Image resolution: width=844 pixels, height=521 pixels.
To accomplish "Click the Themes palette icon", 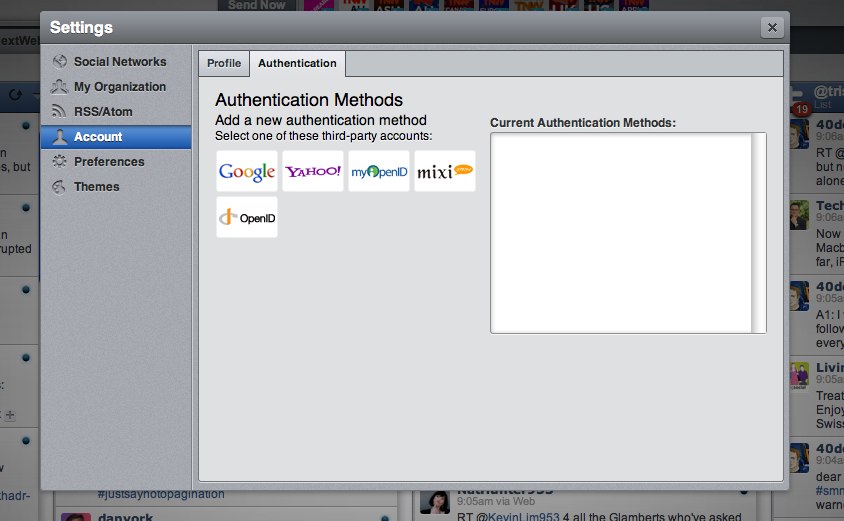I will coord(59,187).
